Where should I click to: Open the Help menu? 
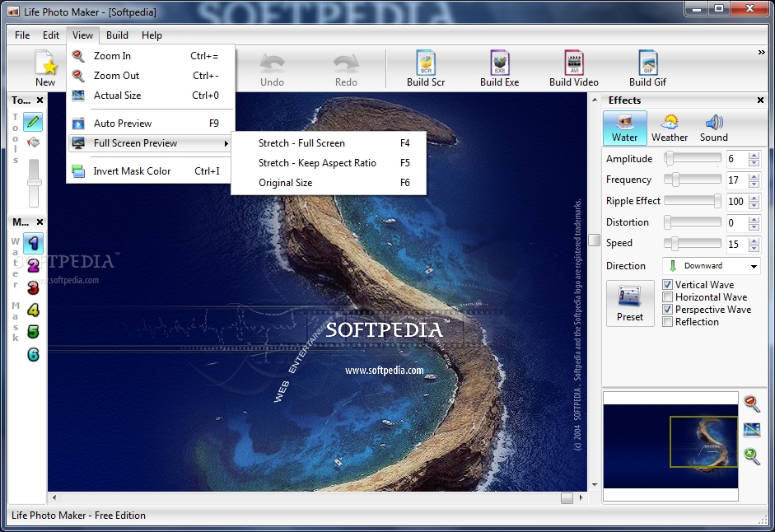tap(152, 35)
